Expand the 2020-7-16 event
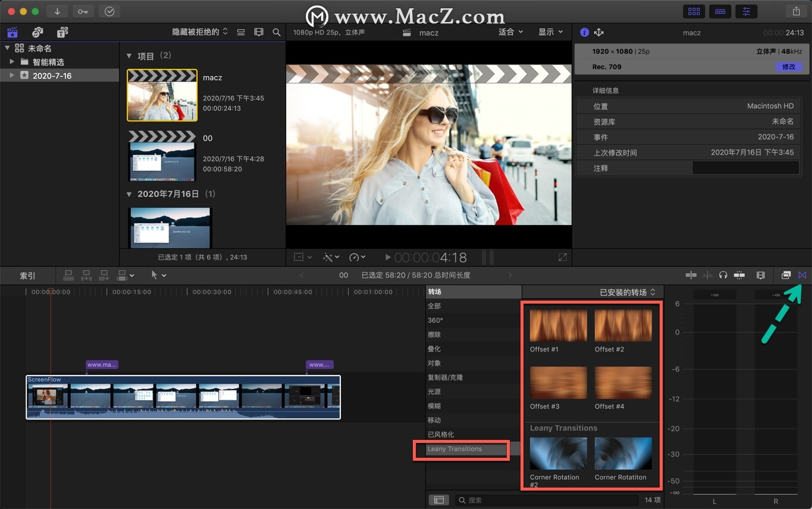812x509 pixels. [x=12, y=76]
